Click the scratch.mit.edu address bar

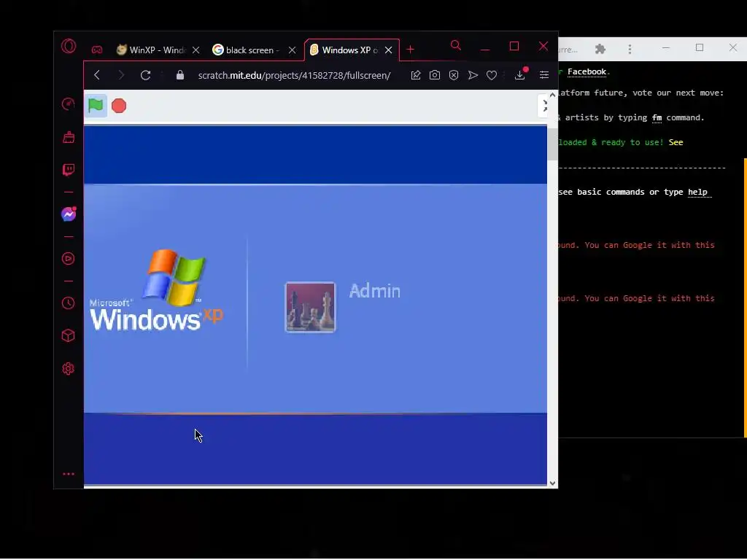click(294, 75)
